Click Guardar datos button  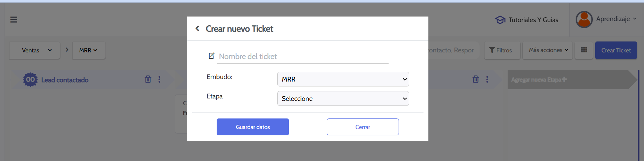pyautogui.click(x=252, y=127)
